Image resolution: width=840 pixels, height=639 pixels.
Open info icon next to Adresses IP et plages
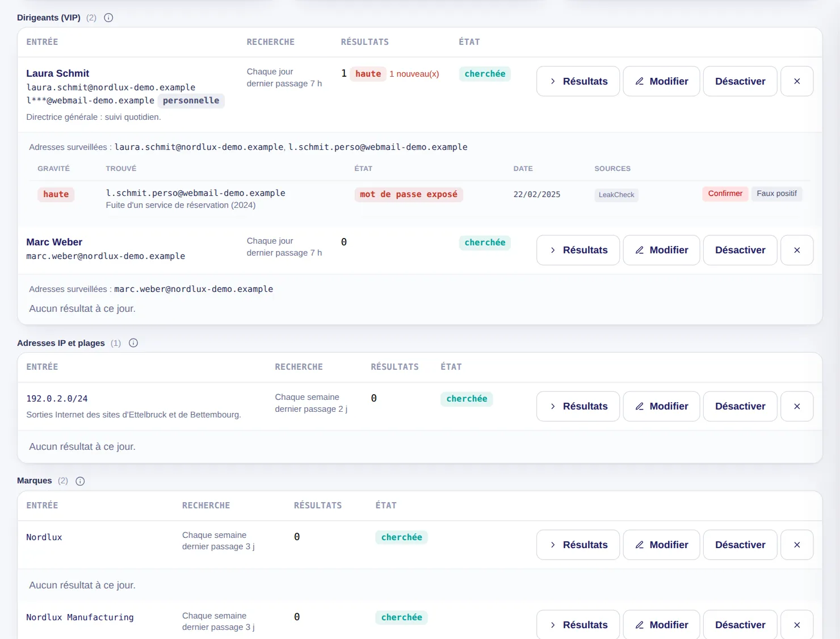click(133, 343)
